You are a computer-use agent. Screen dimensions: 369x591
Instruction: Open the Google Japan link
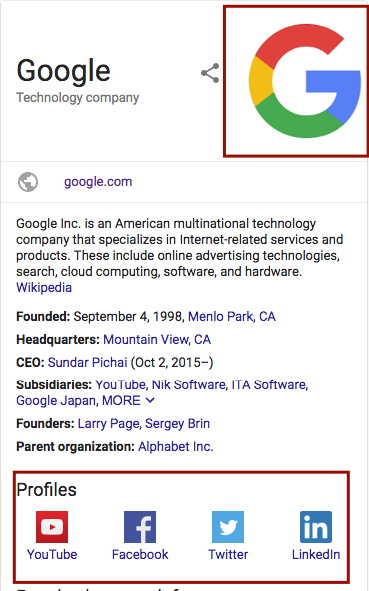55,400
